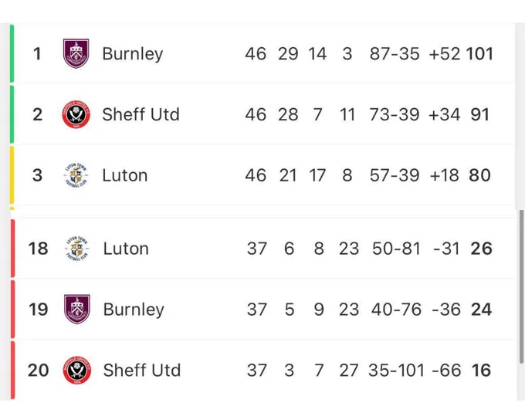Viewport: 525px width, 420px height.
Task: Click Sheff Utd crest in 20th place row
Action: tap(77, 370)
